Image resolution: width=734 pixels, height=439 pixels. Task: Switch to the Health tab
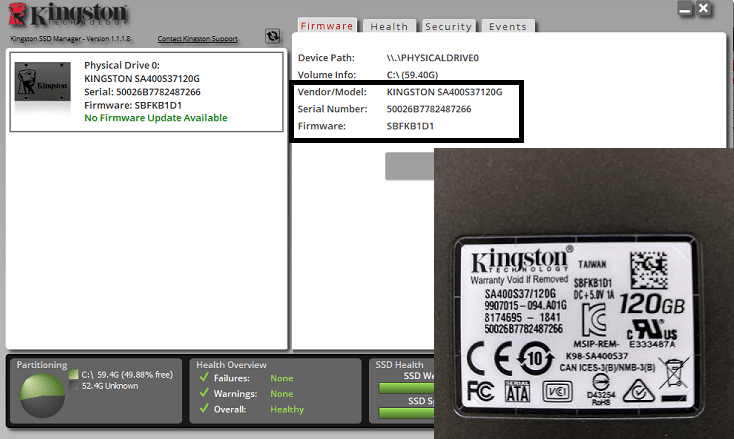point(389,26)
